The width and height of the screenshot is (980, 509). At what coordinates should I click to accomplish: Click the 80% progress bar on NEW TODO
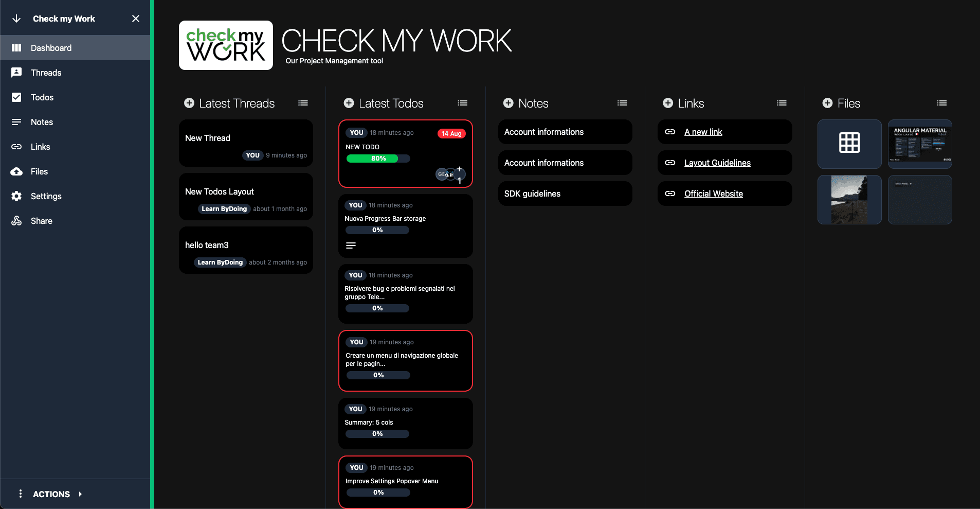[x=378, y=159]
